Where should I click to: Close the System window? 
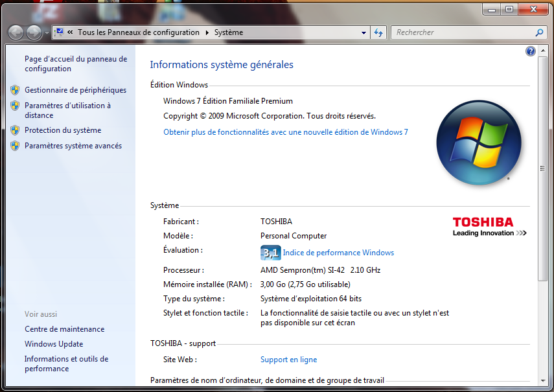coord(533,10)
